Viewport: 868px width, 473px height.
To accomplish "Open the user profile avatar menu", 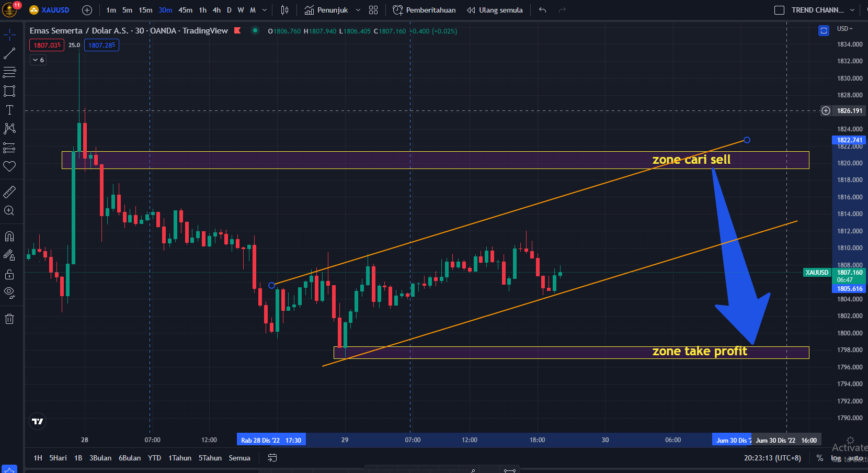I will pyautogui.click(x=10, y=9).
